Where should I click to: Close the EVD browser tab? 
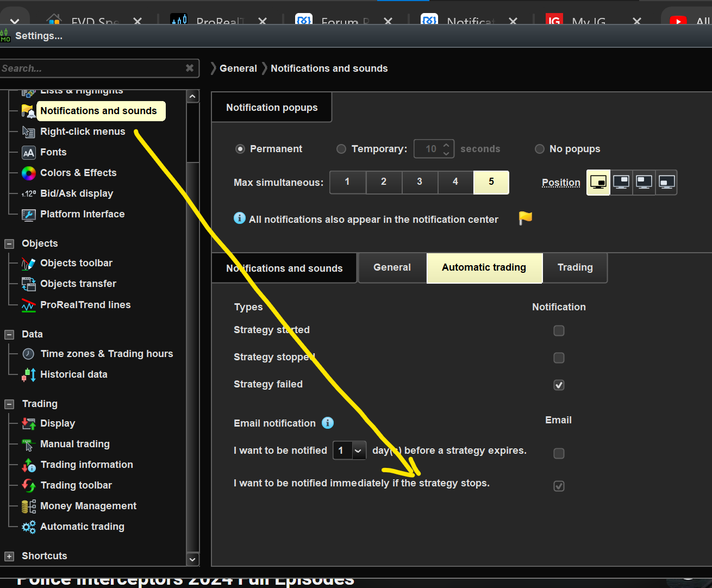138,21
